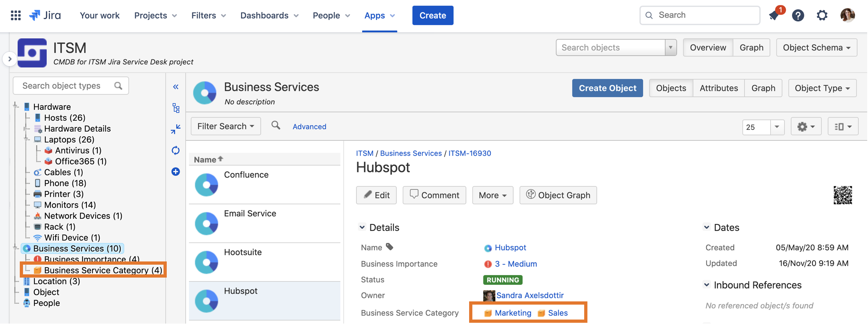Open the Object Type dropdown

[x=822, y=88]
